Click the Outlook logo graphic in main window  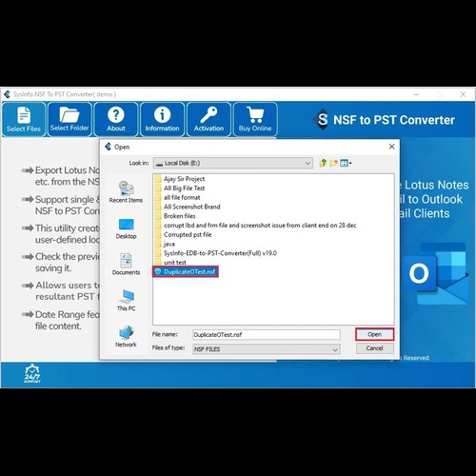437,273
